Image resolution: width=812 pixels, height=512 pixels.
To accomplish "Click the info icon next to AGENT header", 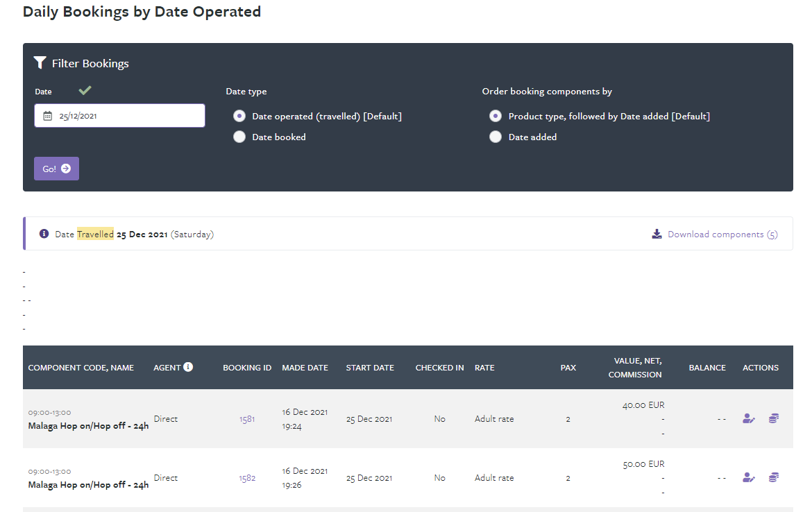I will (x=188, y=366).
